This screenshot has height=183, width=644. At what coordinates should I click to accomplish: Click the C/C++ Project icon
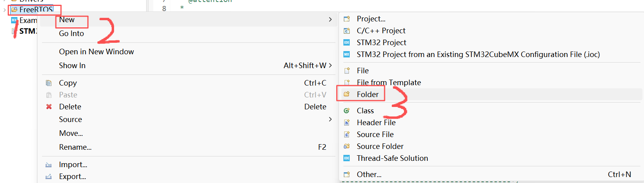347,30
